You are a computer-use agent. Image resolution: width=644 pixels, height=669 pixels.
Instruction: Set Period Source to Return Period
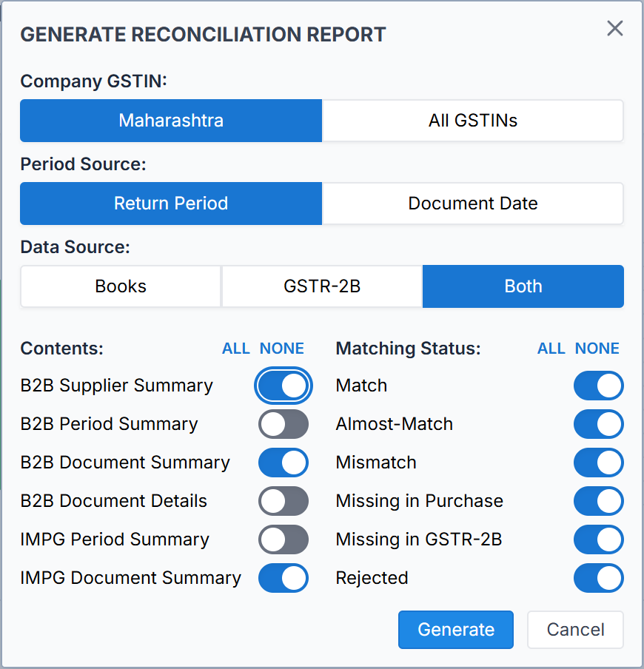point(171,204)
